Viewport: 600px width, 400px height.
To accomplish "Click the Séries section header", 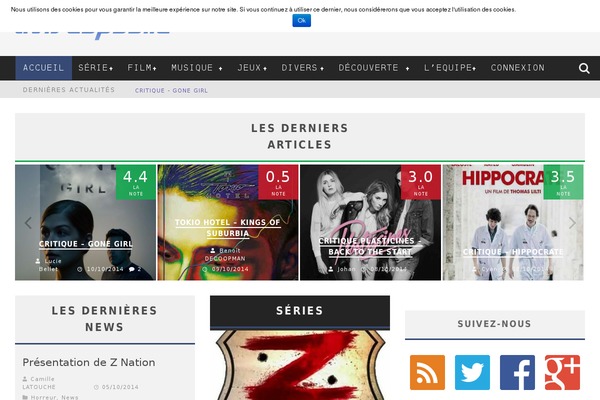I will (300, 311).
